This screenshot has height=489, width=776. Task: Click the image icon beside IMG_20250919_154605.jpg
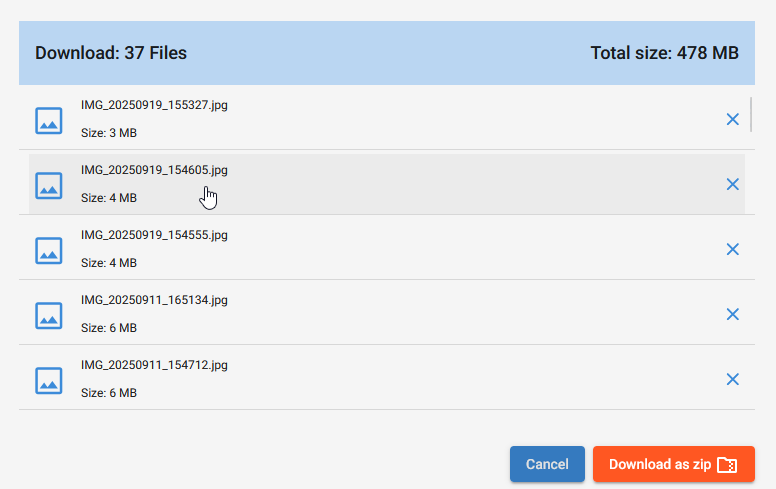click(49, 185)
